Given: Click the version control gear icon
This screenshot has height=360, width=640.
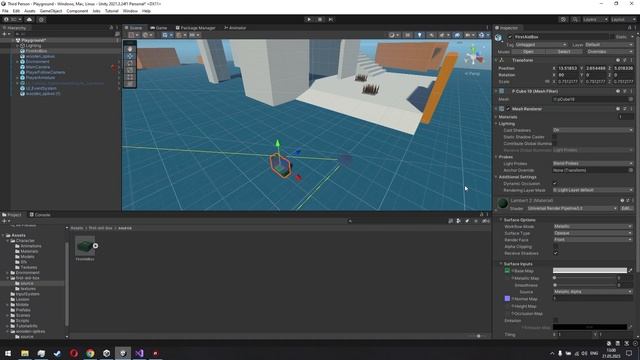Looking at the screenshot, I should (x=41, y=19).
